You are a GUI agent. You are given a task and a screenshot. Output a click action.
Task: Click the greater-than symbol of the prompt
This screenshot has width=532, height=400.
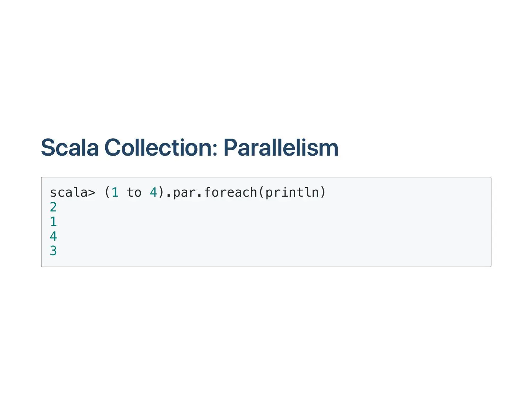tap(92, 193)
